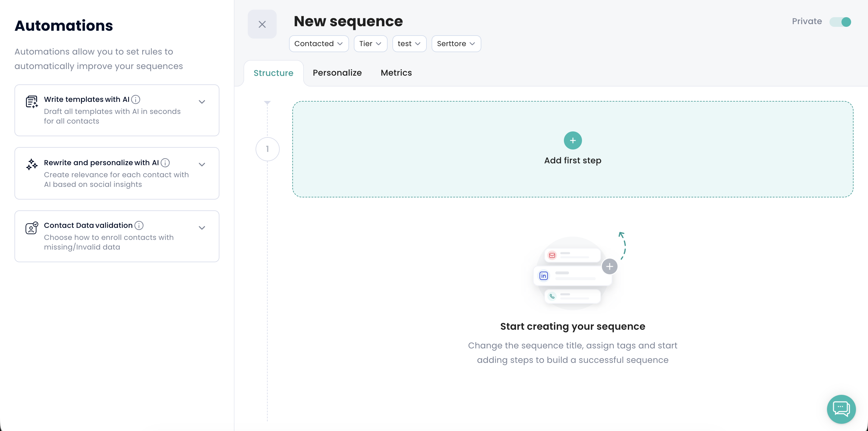868x431 pixels.
Task: Expand the Contact Data validation card
Action: point(202,228)
